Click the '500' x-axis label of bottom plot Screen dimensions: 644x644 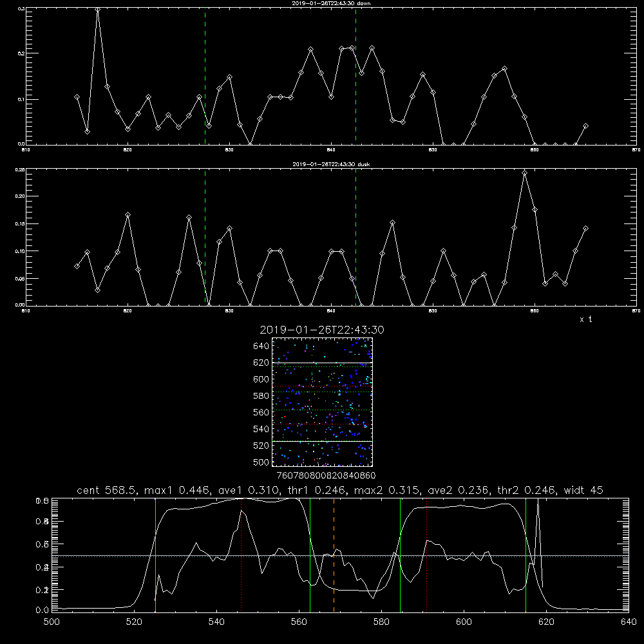click(x=52, y=622)
